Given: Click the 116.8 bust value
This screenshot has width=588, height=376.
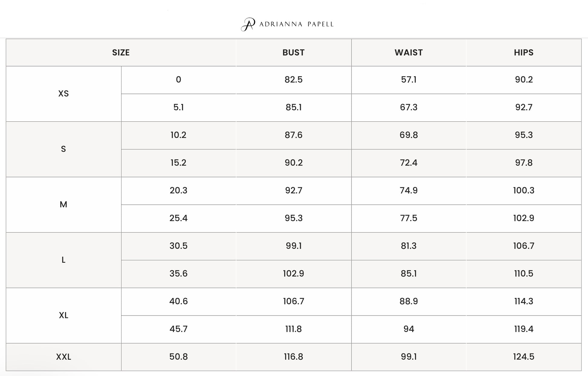Looking at the screenshot, I should (x=293, y=357).
